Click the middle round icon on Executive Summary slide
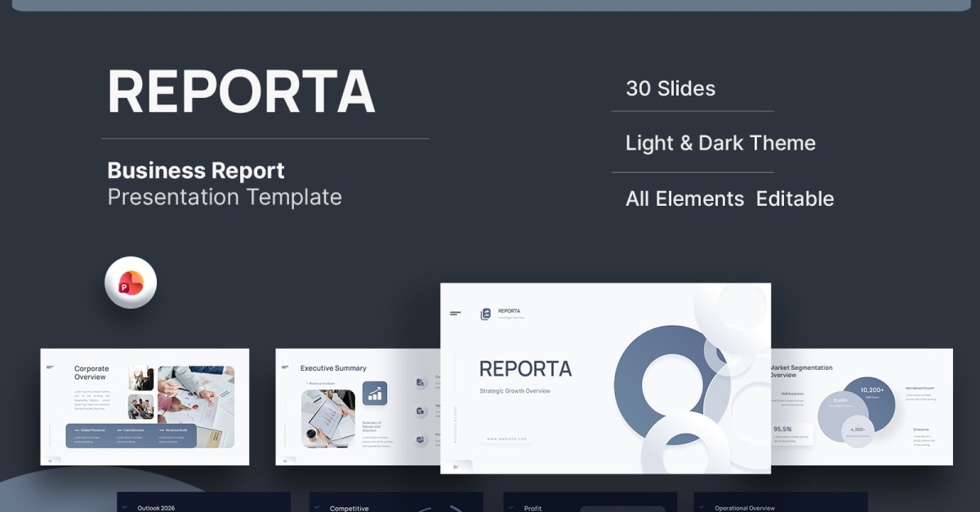Screen dimensions: 980x512 (421, 411)
